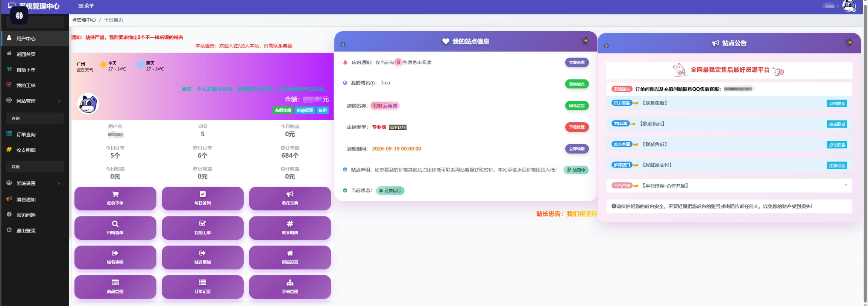Click the 运营中 status badge
The height and width of the screenshot is (306, 868).
(x=576, y=170)
